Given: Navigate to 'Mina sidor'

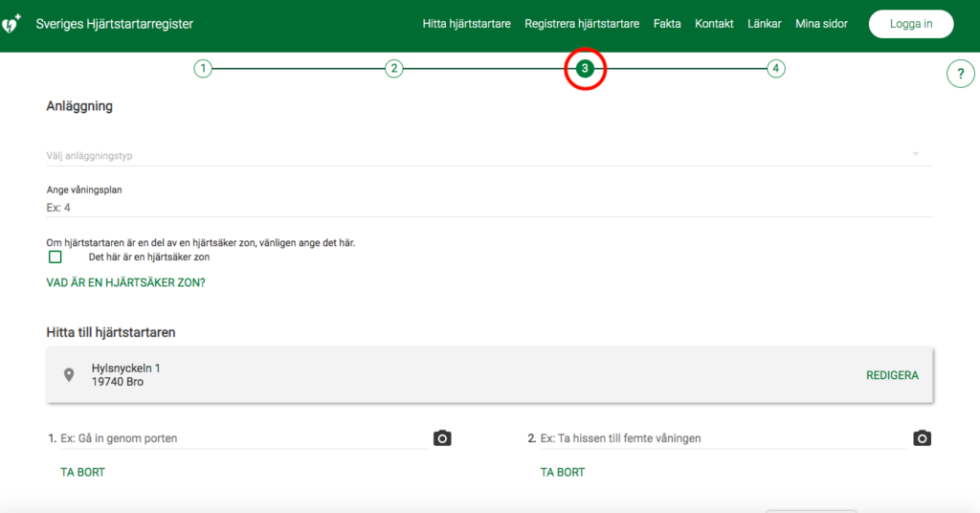Looking at the screenshot, I should 821,24.
